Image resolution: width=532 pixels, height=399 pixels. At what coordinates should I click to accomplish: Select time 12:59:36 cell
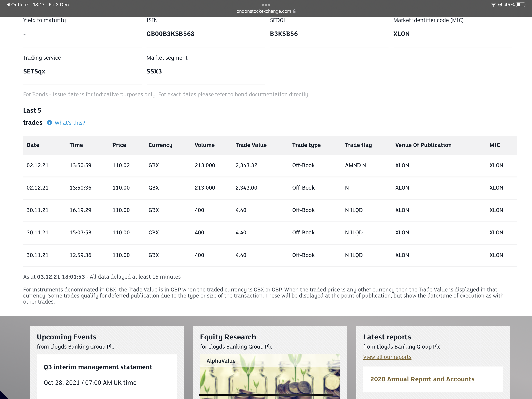click(x=80, y=255)
